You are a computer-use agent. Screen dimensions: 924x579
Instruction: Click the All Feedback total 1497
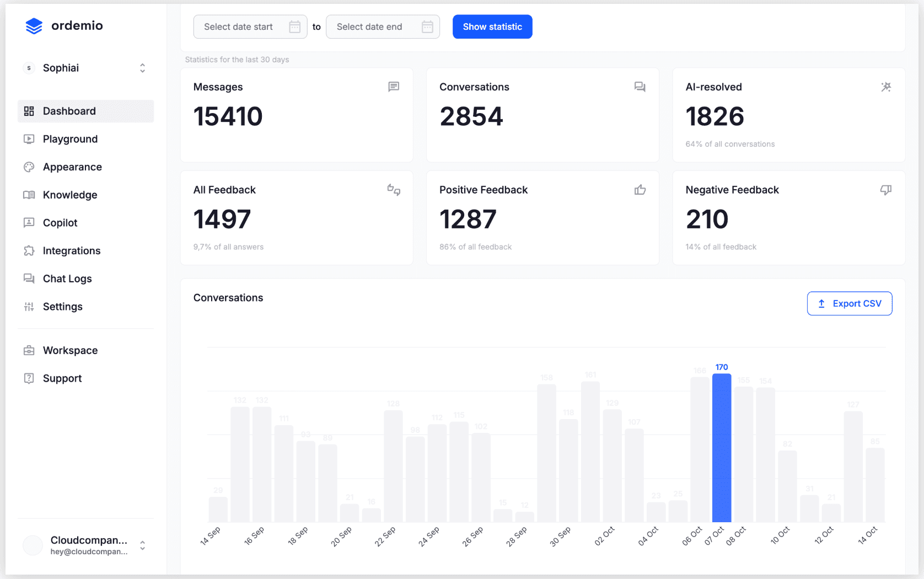tap(222, 219)
